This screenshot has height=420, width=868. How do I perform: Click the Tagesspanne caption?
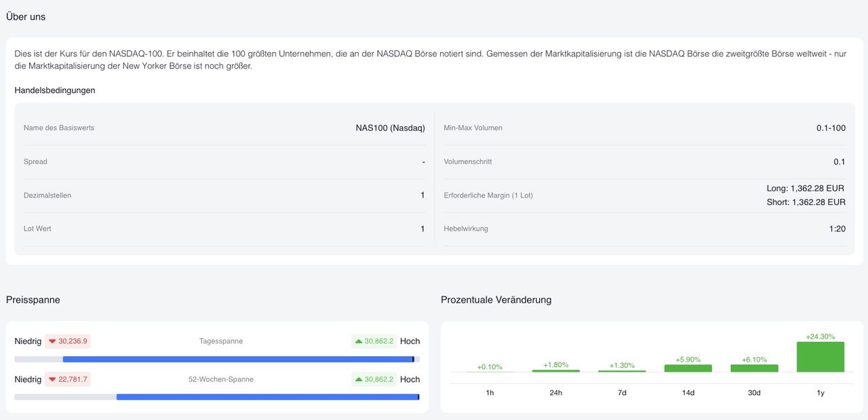coord(221,341)
